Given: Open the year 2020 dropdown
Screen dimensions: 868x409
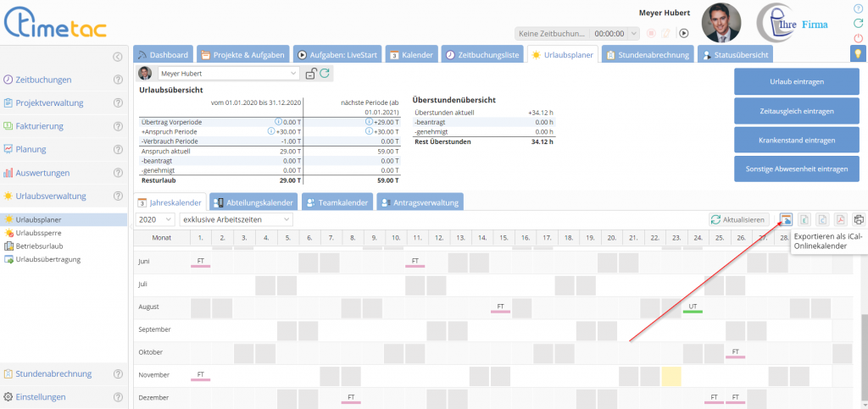Looking at the screenshot, I should tap(154, 219).
